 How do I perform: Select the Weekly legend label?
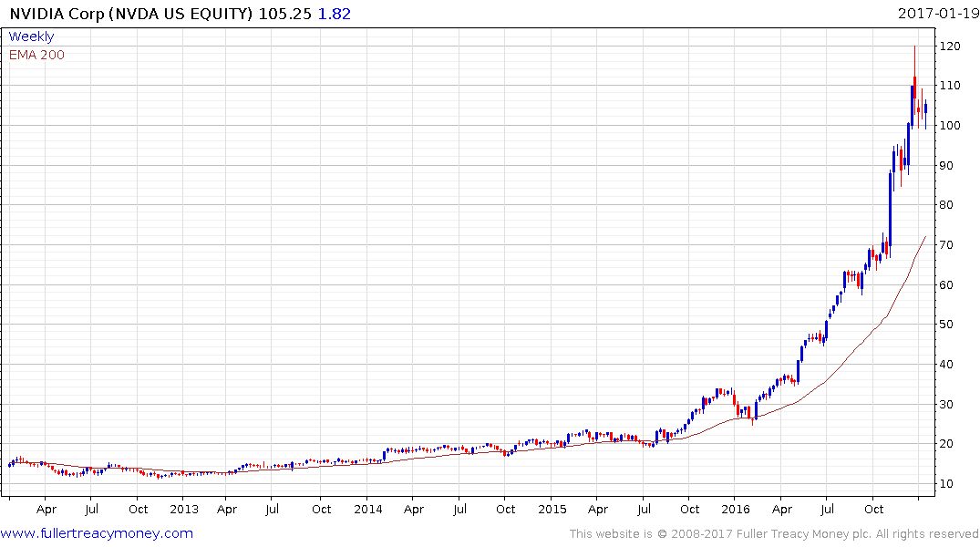[x=31, y=36]
